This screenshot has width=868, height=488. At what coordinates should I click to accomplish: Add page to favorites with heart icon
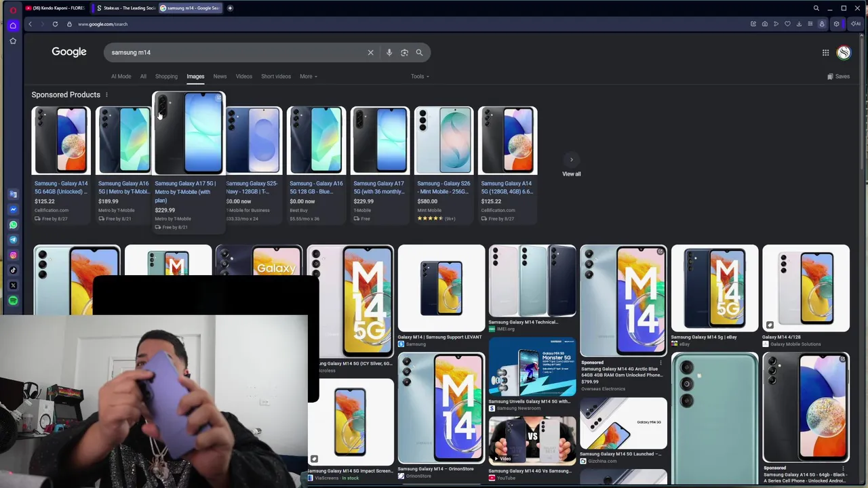click(x=787, y=24)
